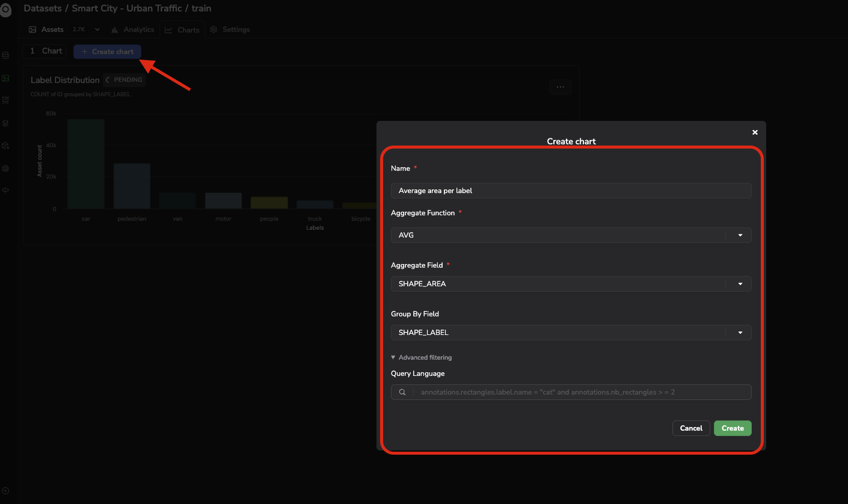Open the datasets image icon in sidebar
The height and width of the screenshot is (504, 848).
point(5,78)
